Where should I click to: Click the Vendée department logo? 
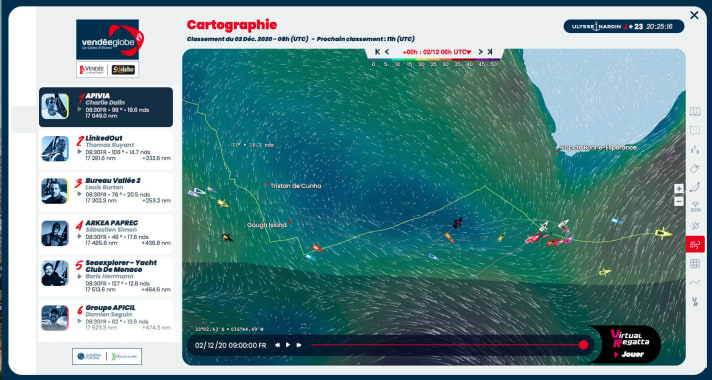(x=92, y=69)
